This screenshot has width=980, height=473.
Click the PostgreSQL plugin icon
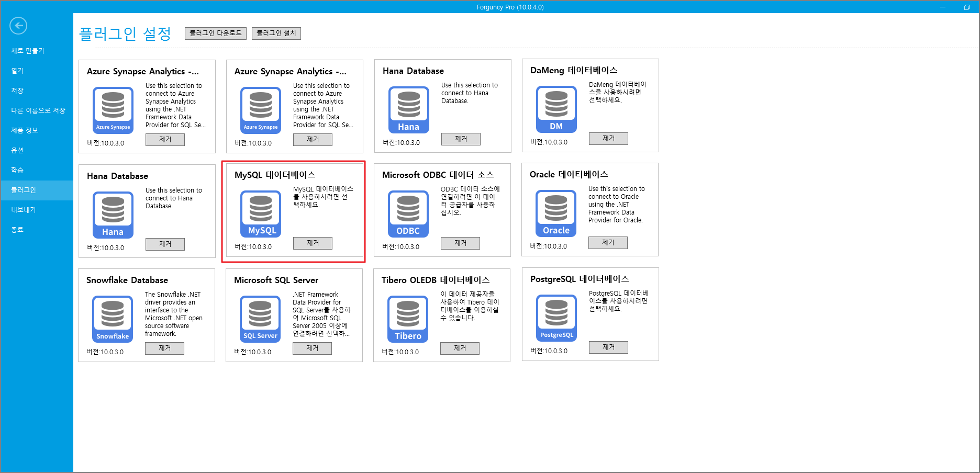(556, 318)
